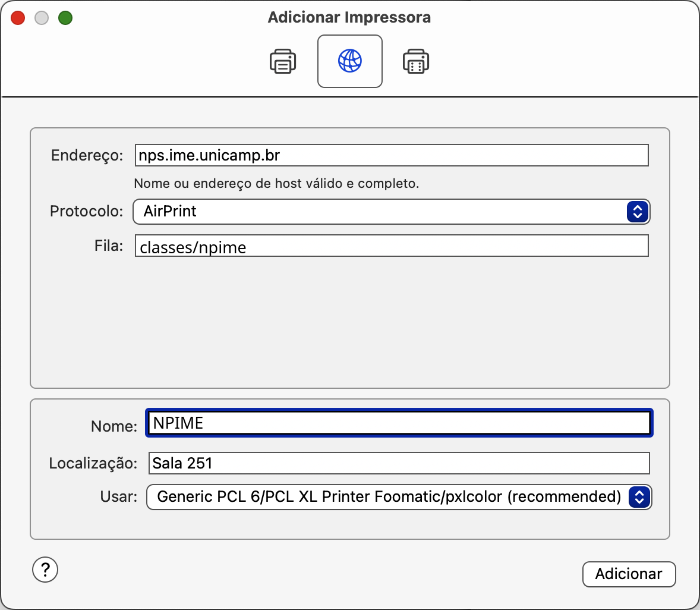The height and width of the screenshot is (610, 700).
Task: Switch to the default printer tab icon
Action: (283, 61)
